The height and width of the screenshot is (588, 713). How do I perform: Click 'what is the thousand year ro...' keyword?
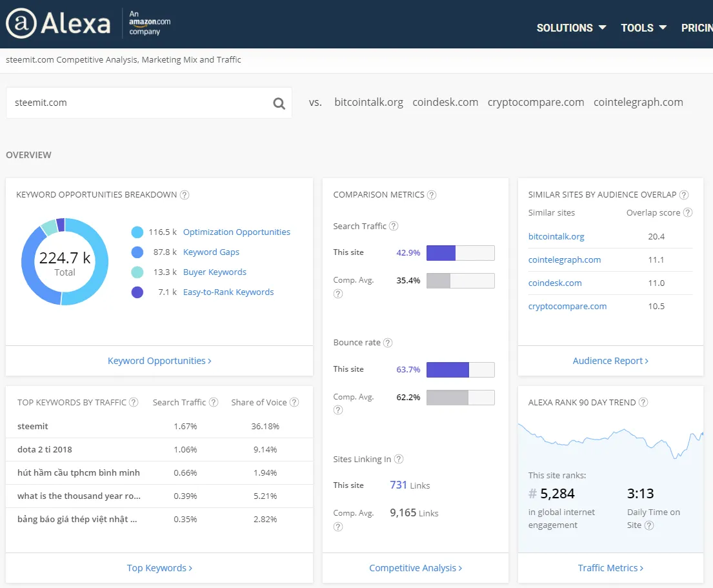pos(79,496)
